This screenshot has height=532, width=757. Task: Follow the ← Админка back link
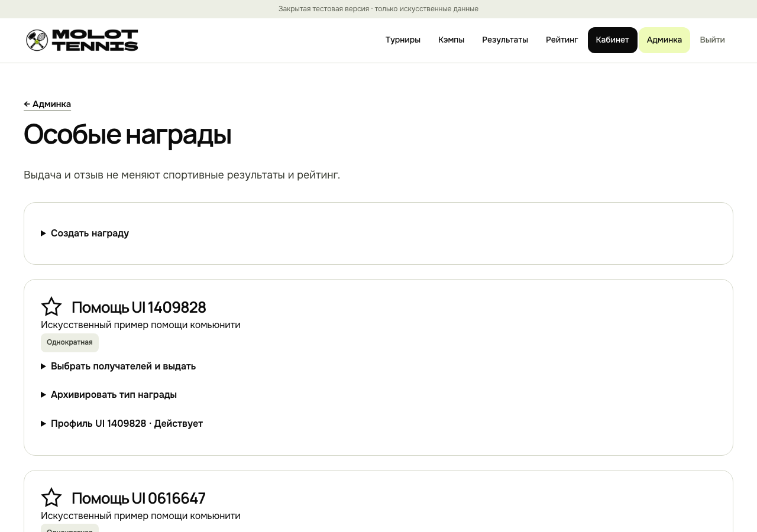coord(47,104)
